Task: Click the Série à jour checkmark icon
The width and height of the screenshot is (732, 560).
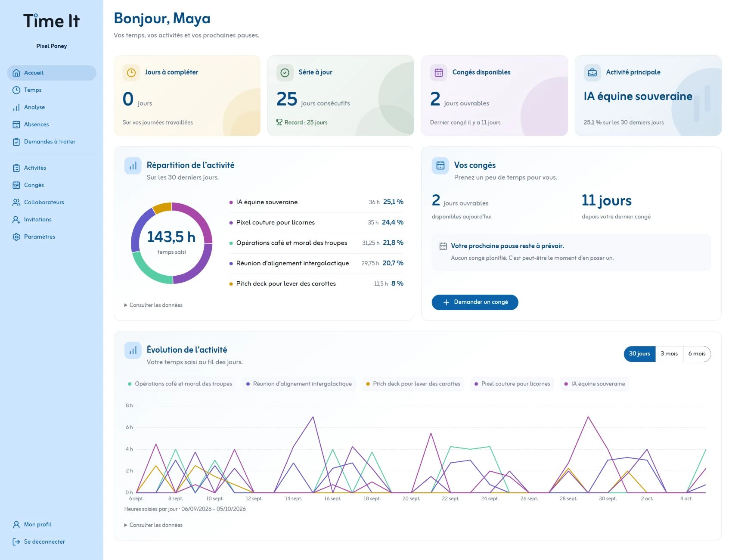Action: 285,73
